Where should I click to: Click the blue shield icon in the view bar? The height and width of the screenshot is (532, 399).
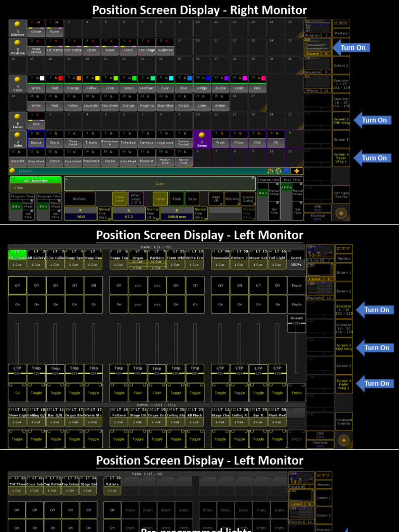click(286, 171)
